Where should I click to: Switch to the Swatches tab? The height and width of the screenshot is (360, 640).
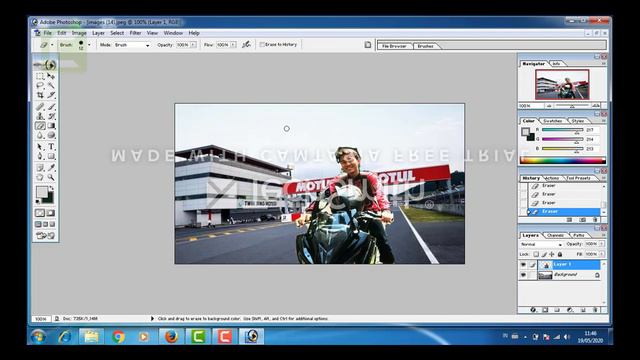click(x=553, y=121)
